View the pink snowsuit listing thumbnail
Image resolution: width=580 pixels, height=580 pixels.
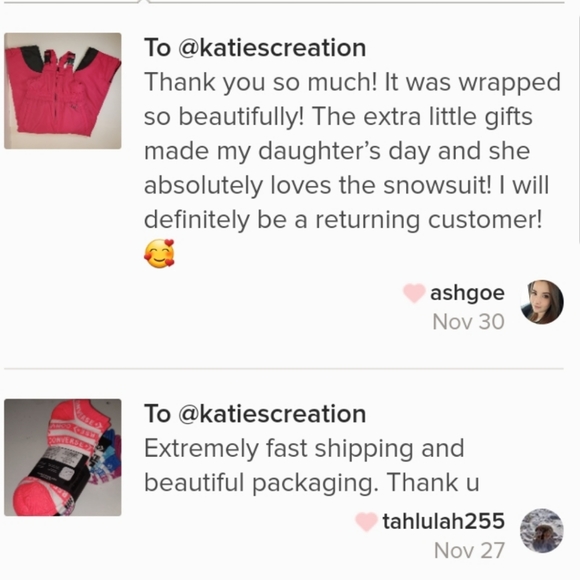(x=63, y=91)
